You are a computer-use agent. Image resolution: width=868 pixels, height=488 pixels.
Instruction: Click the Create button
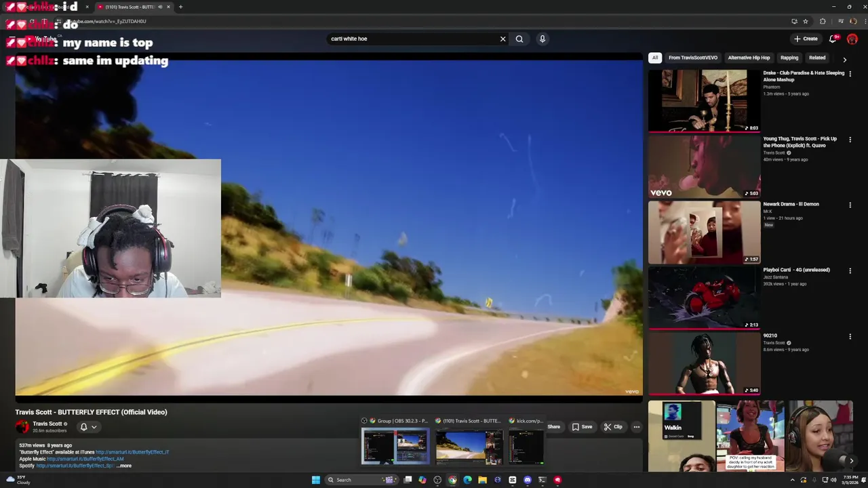point(806,39)
